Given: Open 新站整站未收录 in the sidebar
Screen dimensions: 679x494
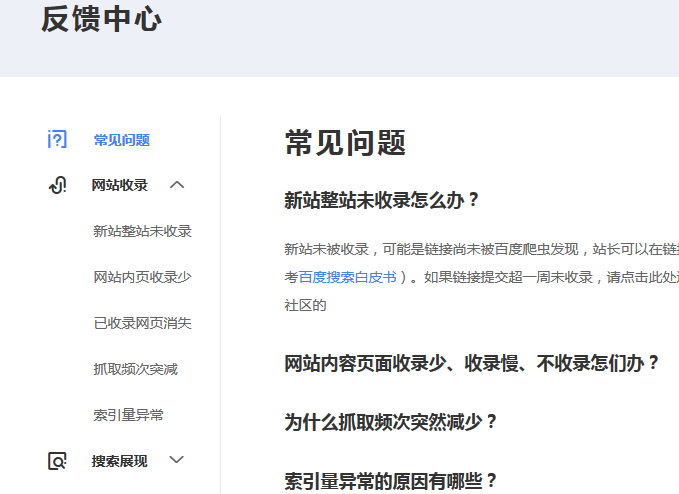Looking at the screenshot, I should (142, 231).
